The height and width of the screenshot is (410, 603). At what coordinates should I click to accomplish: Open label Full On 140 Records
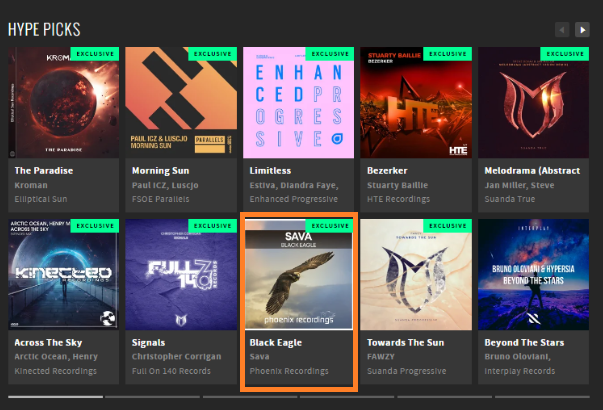(x=171, y=371)
